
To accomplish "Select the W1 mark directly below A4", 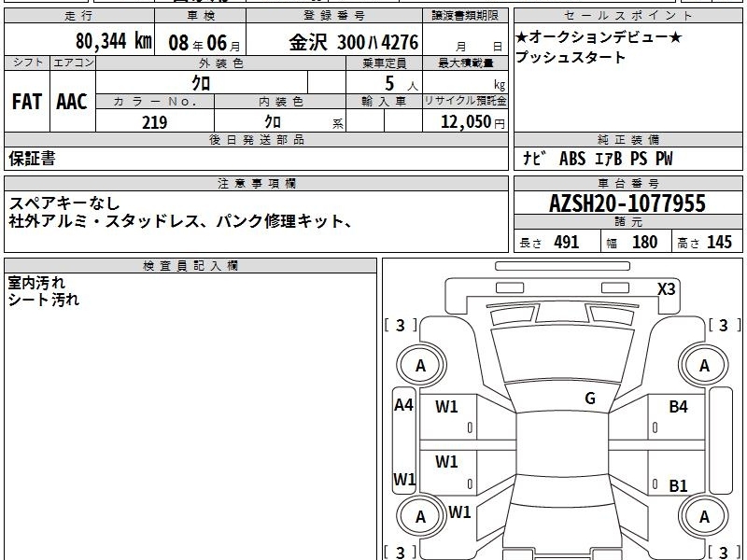I will click(x=404, y=479).
